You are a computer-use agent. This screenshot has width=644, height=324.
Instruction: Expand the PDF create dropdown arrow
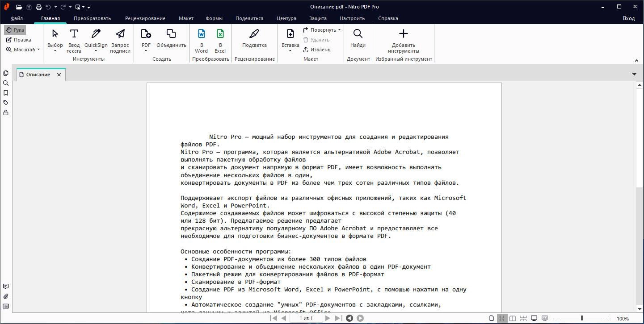point(146,50)
